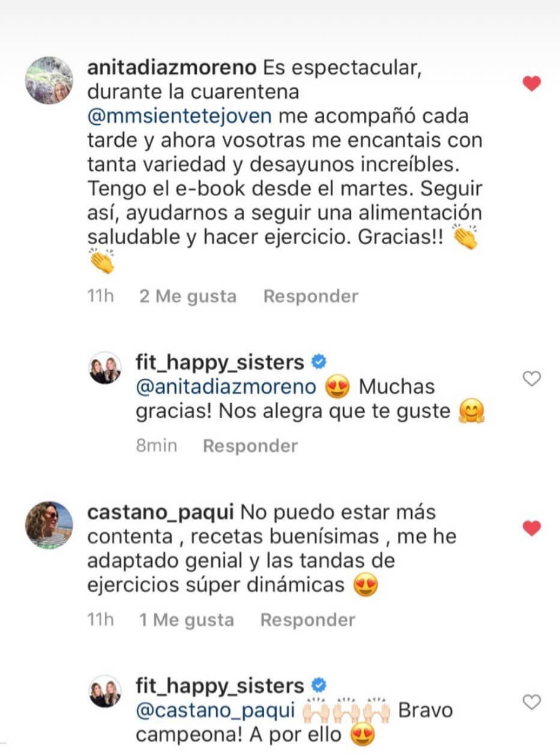The width and height of the screenshot is (560, 756).
Task: Reply to the 8min fit_happy_sisters comment
Action: [250, 446]
